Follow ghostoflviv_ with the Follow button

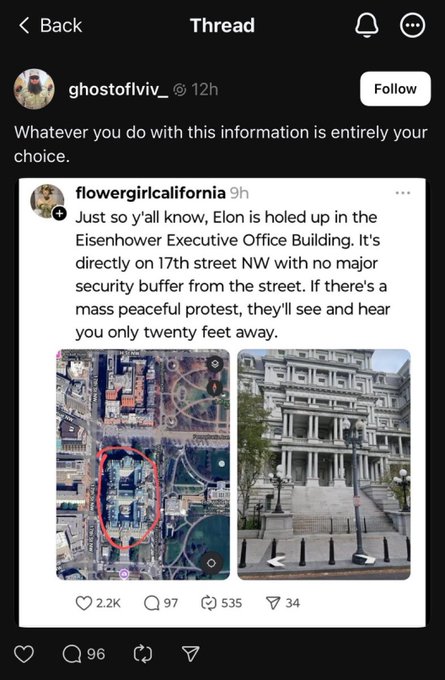395,89
